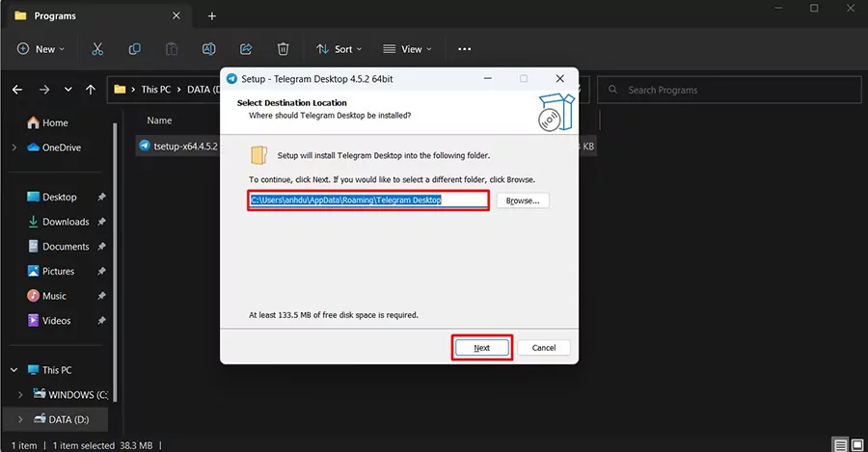Open Pictures quick access folder

[x=51, y=271]
